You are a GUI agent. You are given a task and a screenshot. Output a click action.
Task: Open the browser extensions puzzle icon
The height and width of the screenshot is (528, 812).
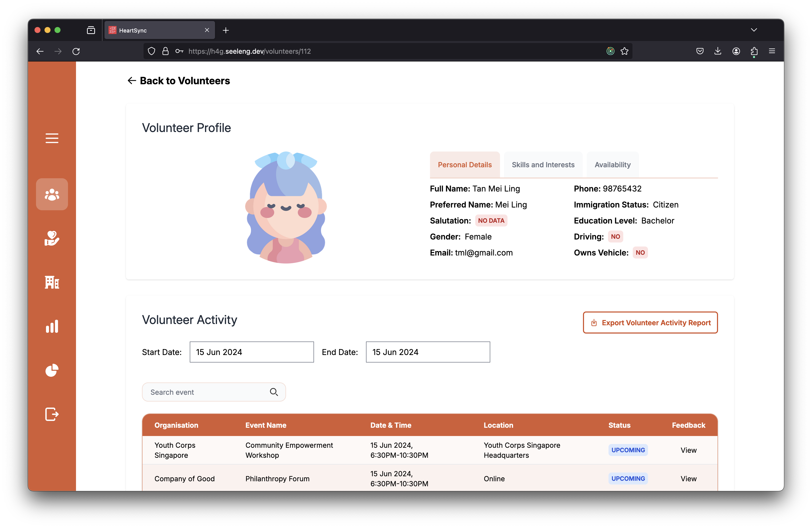[x=754, y=51]
